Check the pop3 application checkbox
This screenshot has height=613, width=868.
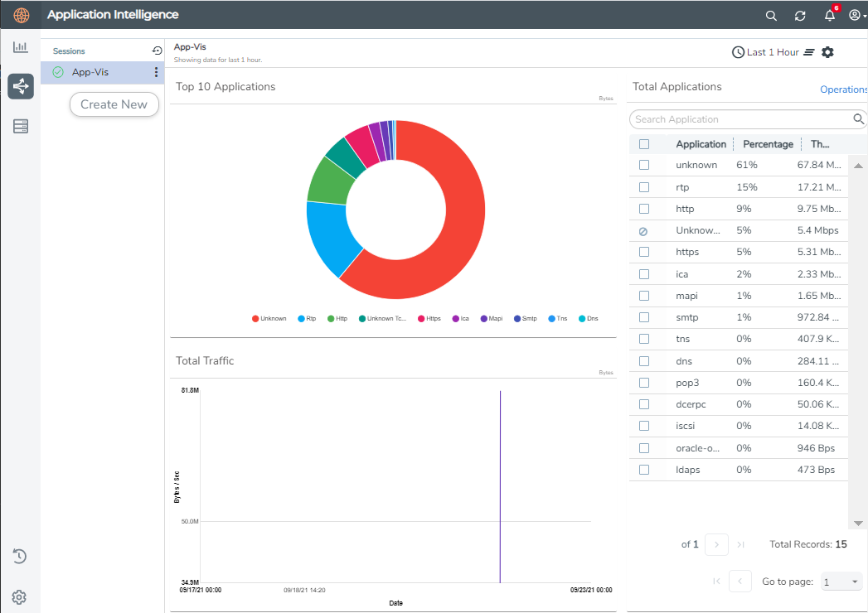644,382
